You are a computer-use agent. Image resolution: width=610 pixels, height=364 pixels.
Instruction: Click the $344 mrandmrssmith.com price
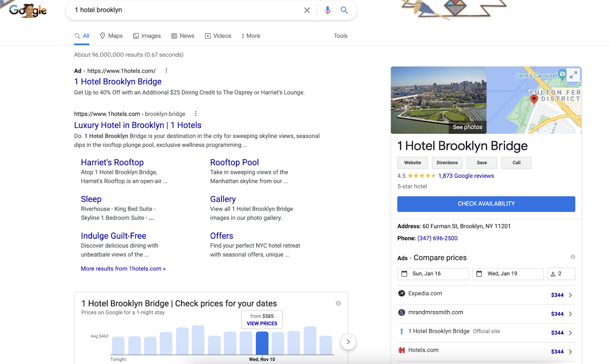557,314
